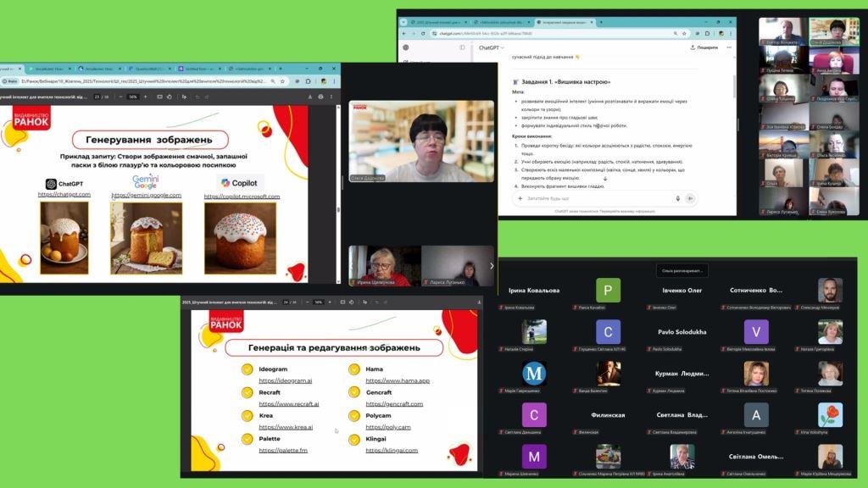
Task: Show next video participants with right arrow
Action: [491, 266]
